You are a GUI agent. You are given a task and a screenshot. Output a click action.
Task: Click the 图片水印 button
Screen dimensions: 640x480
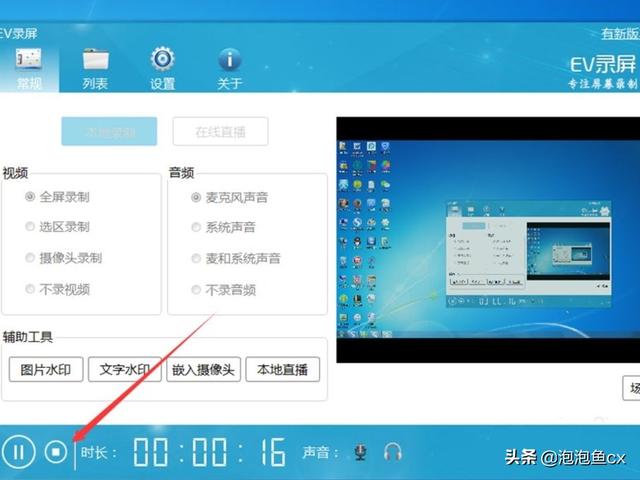pyautogui.click(x=46, y=370)
